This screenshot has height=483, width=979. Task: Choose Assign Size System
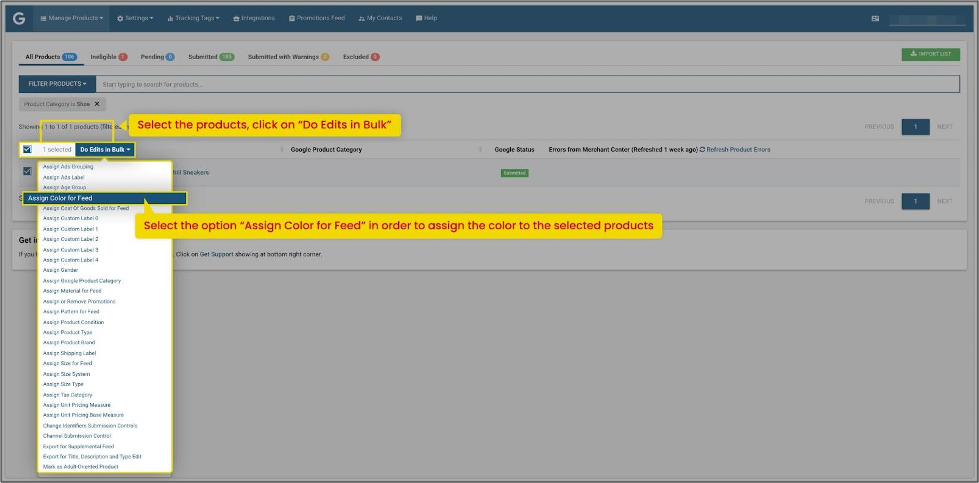pyautogui.click(x=66, y=374)
